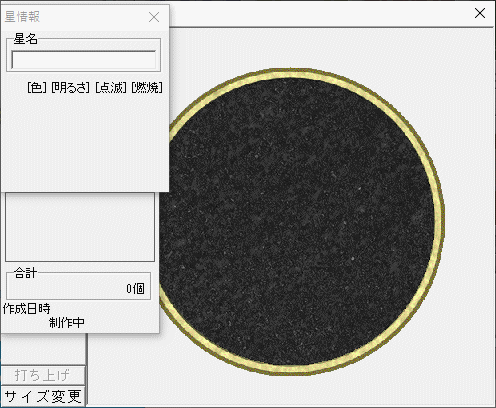Click the 制作中 status text
The height and width of the screenshot is (408, 496).
point(67,323)
